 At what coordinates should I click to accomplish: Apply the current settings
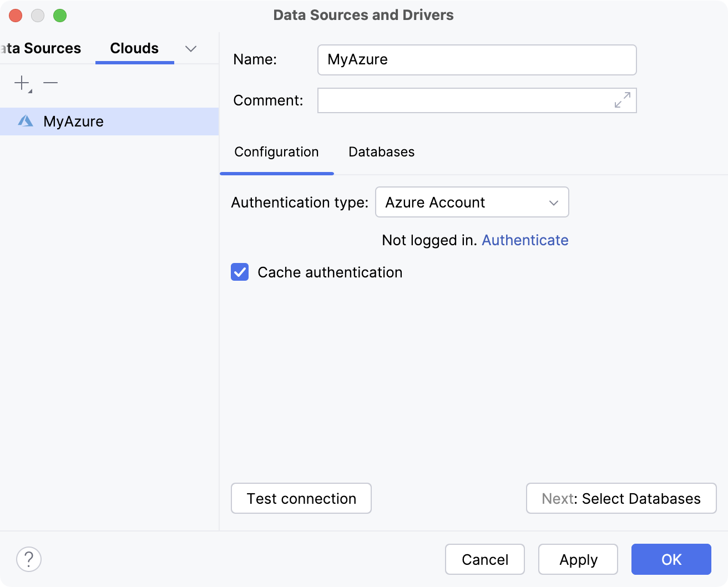578,559
